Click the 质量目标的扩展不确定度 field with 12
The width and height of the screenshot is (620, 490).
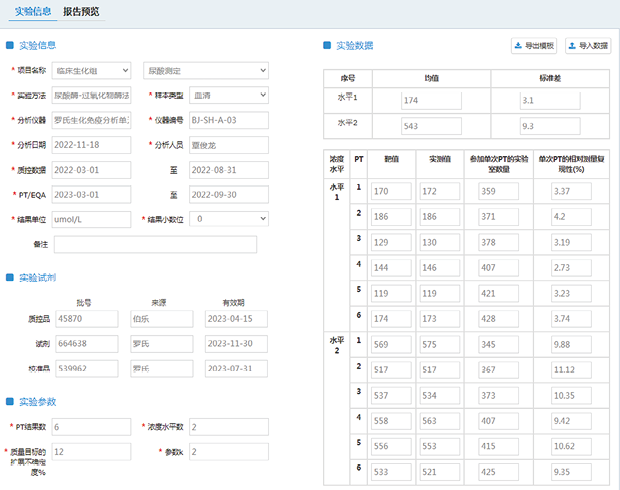(91, 452)
